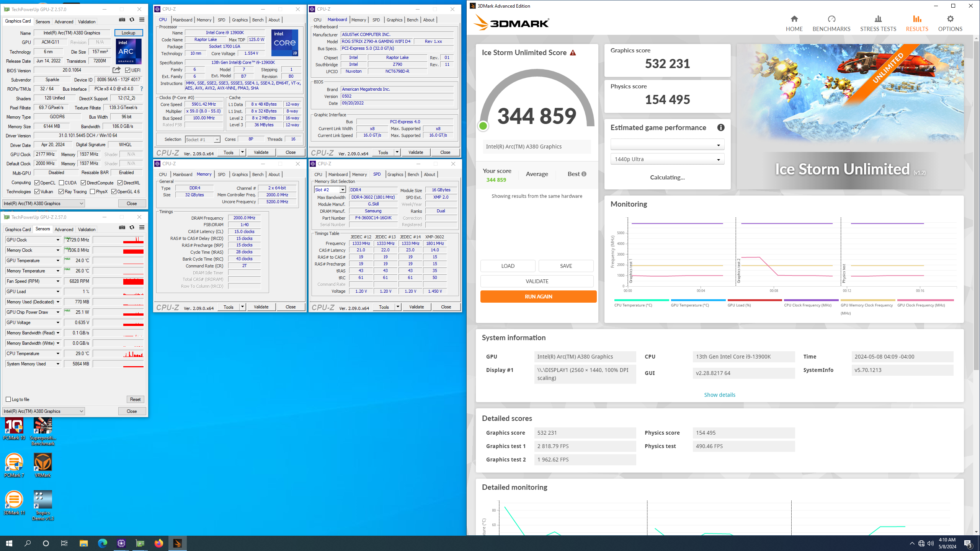
Task: Open 3DMark 11 desktop shortcut
Action: (14, 503)
